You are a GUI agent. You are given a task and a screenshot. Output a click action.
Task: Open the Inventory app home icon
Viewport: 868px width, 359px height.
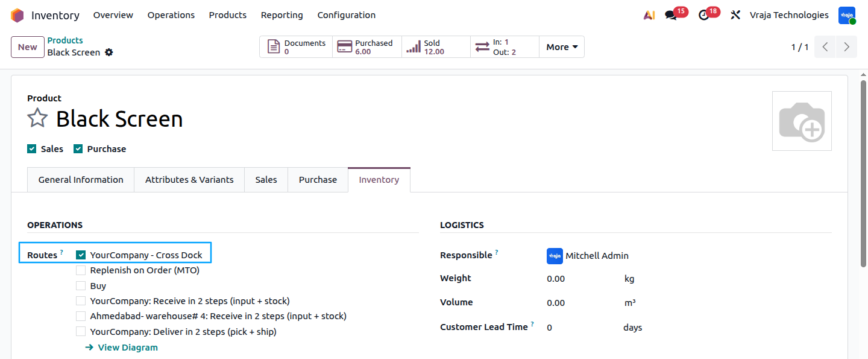pyautogui.click(x=17, y=15)
